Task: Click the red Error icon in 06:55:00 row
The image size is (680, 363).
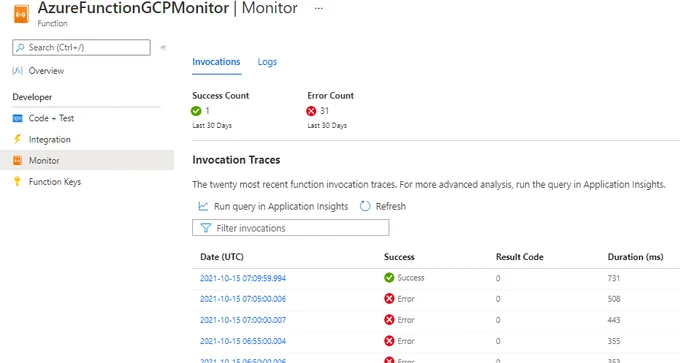Action: pyautogui.click(x=389, y=341)
